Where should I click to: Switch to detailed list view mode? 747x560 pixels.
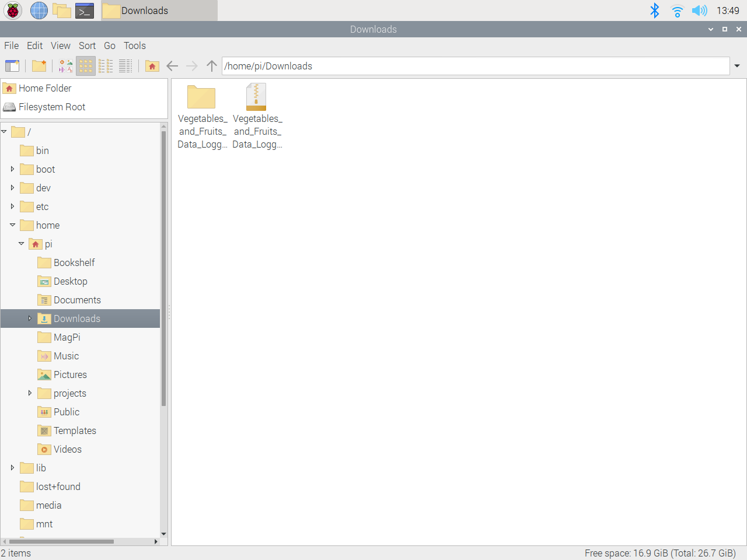[x=125, y=66]
